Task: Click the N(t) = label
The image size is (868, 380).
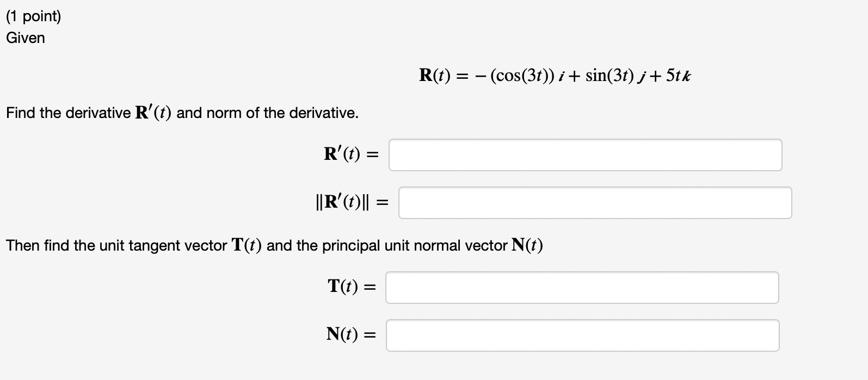Action: (352, 334)
